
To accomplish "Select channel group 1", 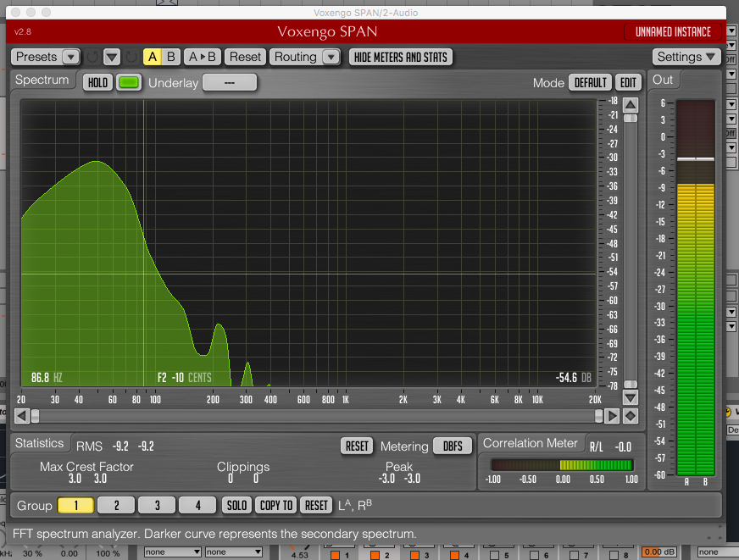I will point(76,506).
